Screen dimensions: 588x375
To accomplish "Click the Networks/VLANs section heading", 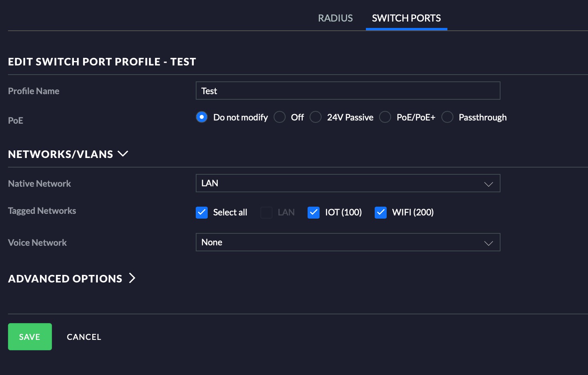I will pyautogui.click(x=61, y=154).
